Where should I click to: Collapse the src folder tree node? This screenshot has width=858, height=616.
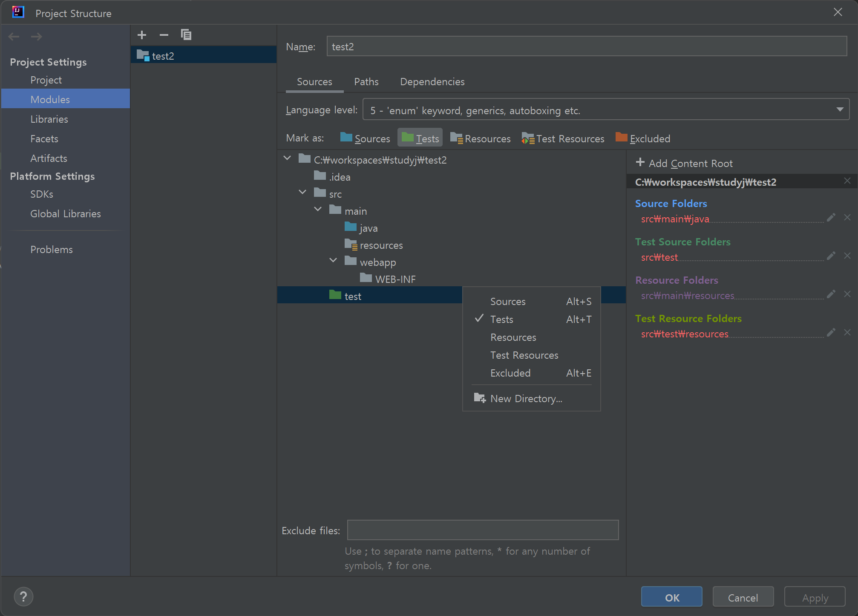(302, 193)
